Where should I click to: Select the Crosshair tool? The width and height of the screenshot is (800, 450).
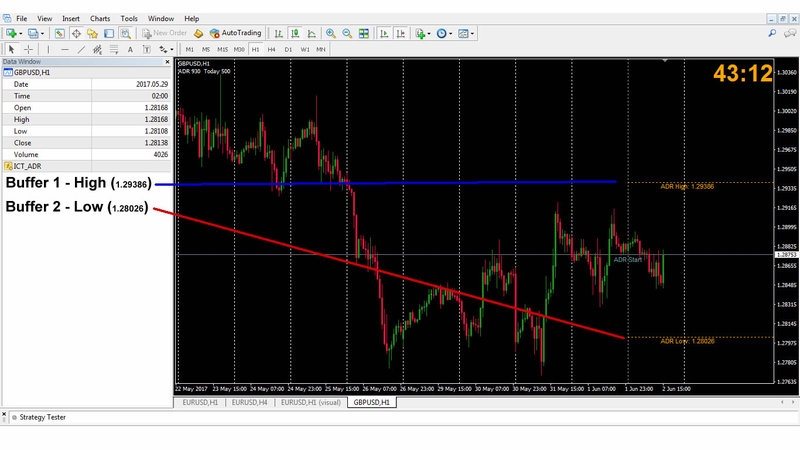coord(29,49)
